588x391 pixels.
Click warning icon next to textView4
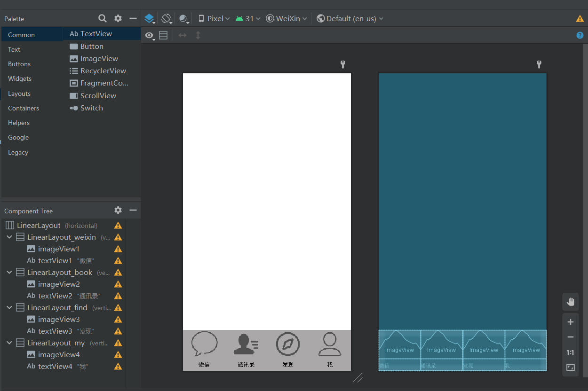coord(118,367)
